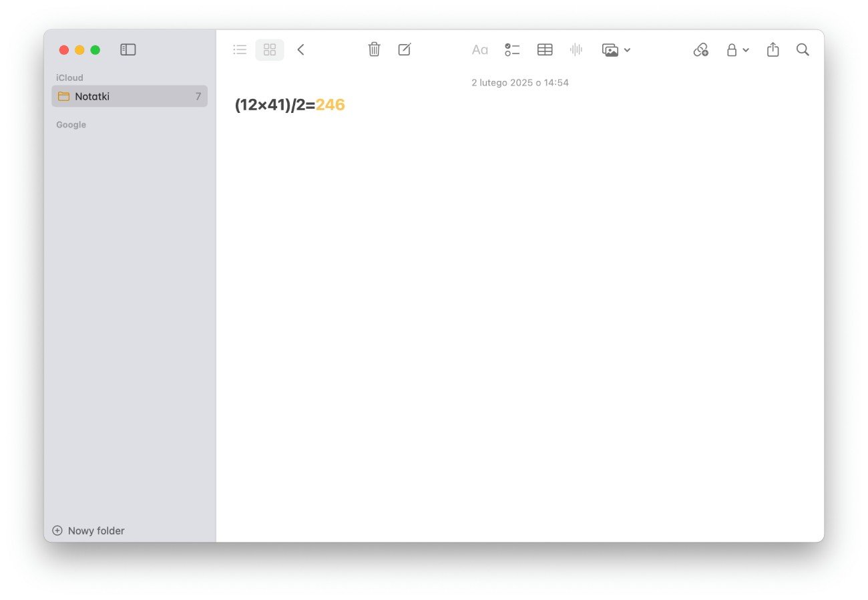Click the (12×41)/2= expression text

tap(275, 105)
